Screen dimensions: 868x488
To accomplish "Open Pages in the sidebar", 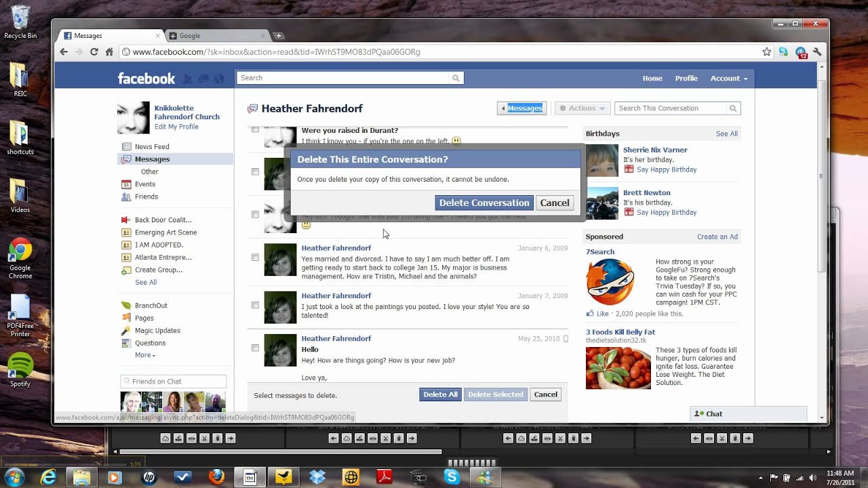I will [x=144, y=318].
